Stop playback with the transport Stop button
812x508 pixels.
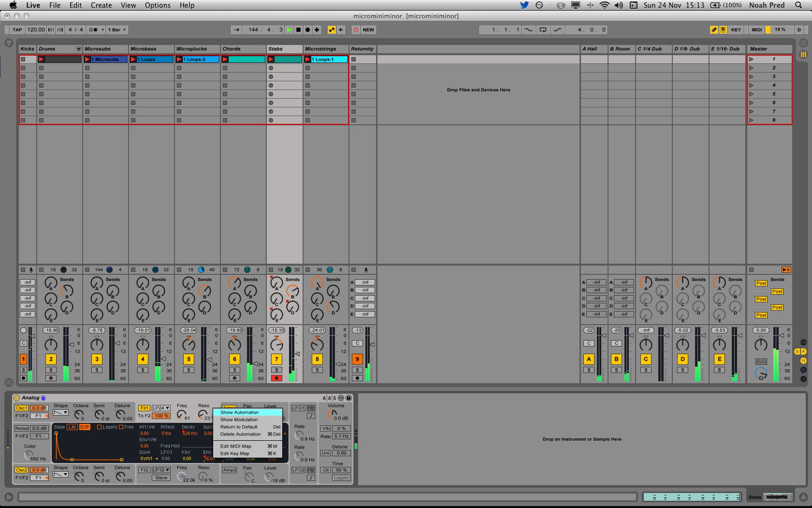[298, 30]
